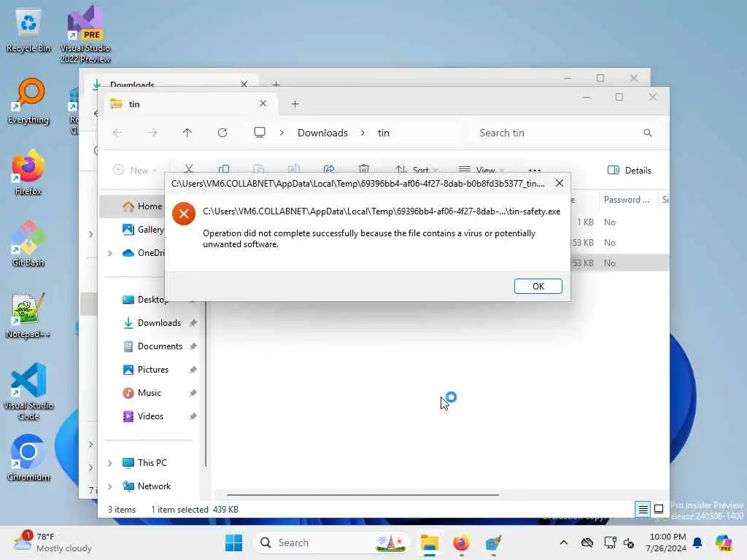Screen dimensions: 747x560
Task: Click the search magnifier icon
Action: tap(648, 133)
